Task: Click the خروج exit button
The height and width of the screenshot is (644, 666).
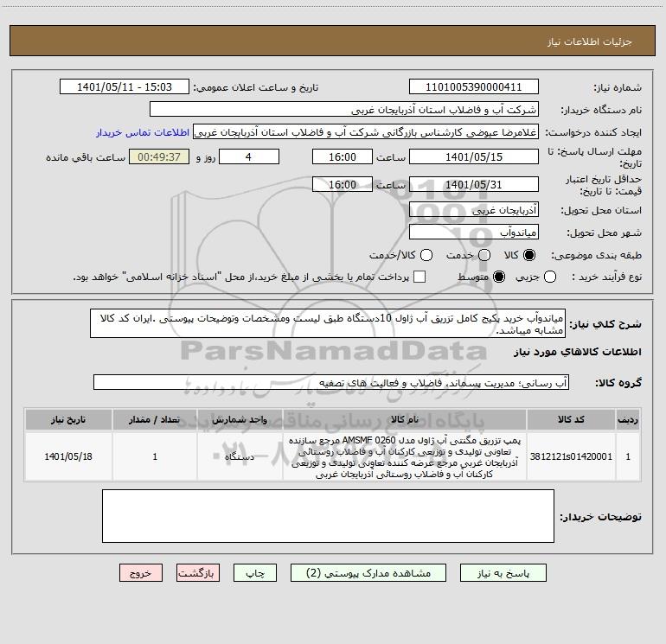Action: click(141, 573)
